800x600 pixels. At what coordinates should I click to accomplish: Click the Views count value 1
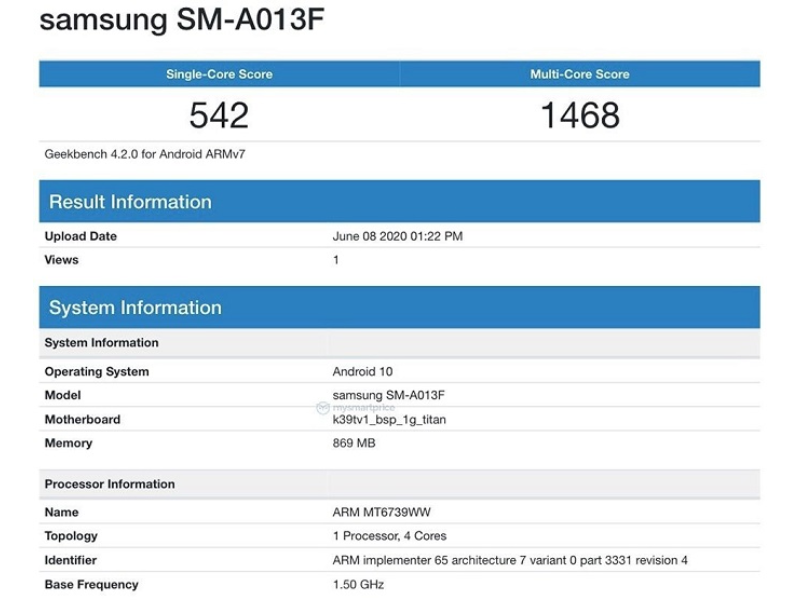click(336, 260)
